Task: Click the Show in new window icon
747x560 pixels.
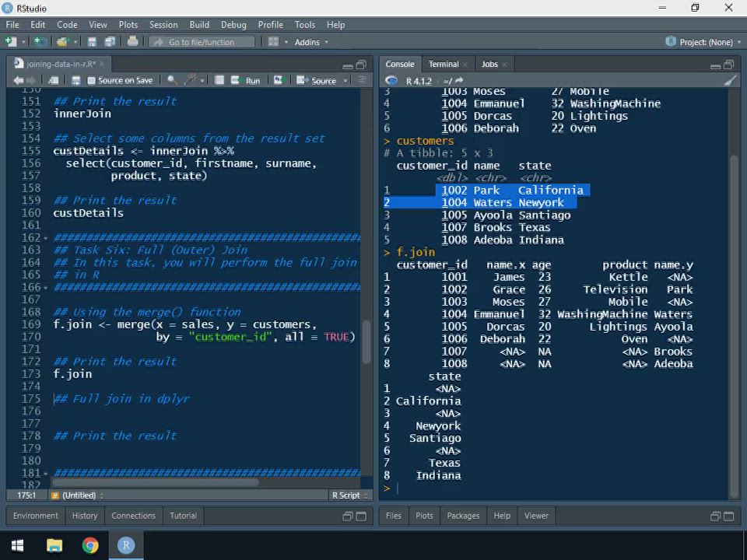Action: pos(54,80)
